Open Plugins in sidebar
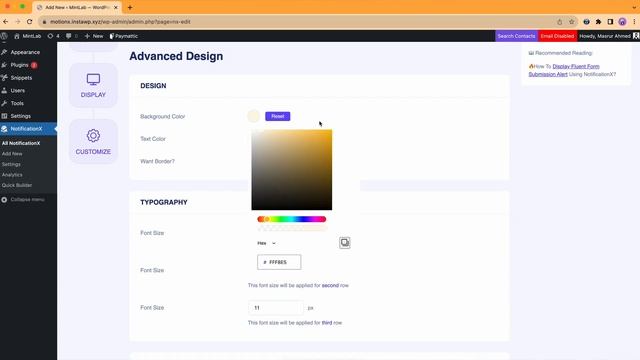The width and height of the screenshot is (640, 360). click(19, 65)
